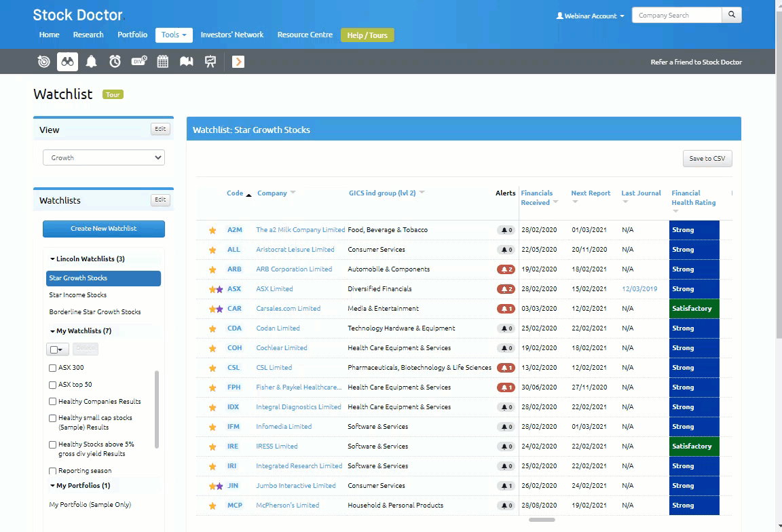Open the alarm clock tool icon
Screen dimensions: 782x532
coord(115,61)
